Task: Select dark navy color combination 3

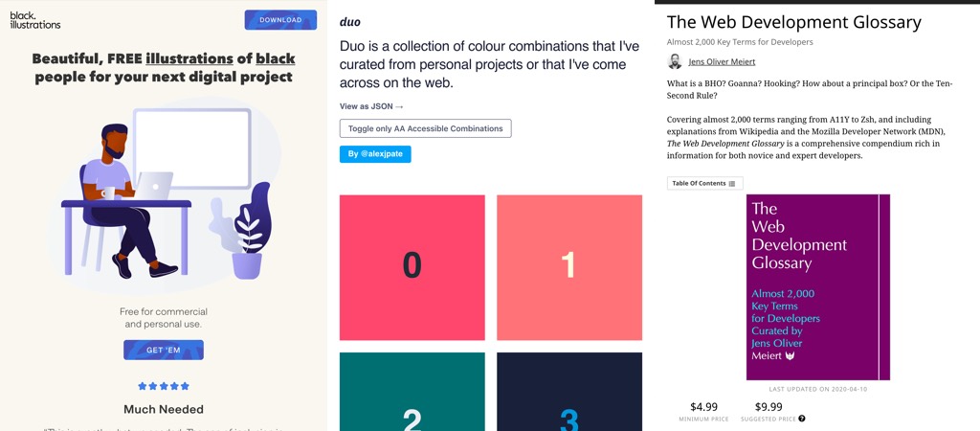Action: click(x=568, y=393)
